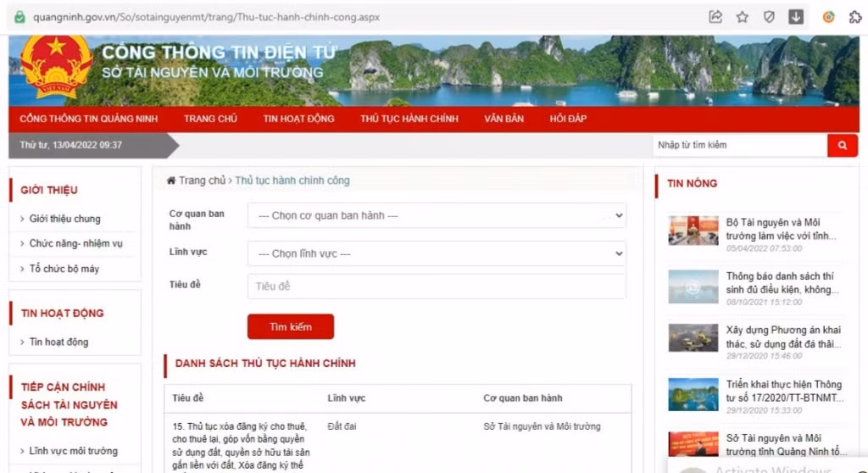Open news Thông báo danh sách thí sinh
Viewport: 868px width, 473px height.
tap(782, 282)
